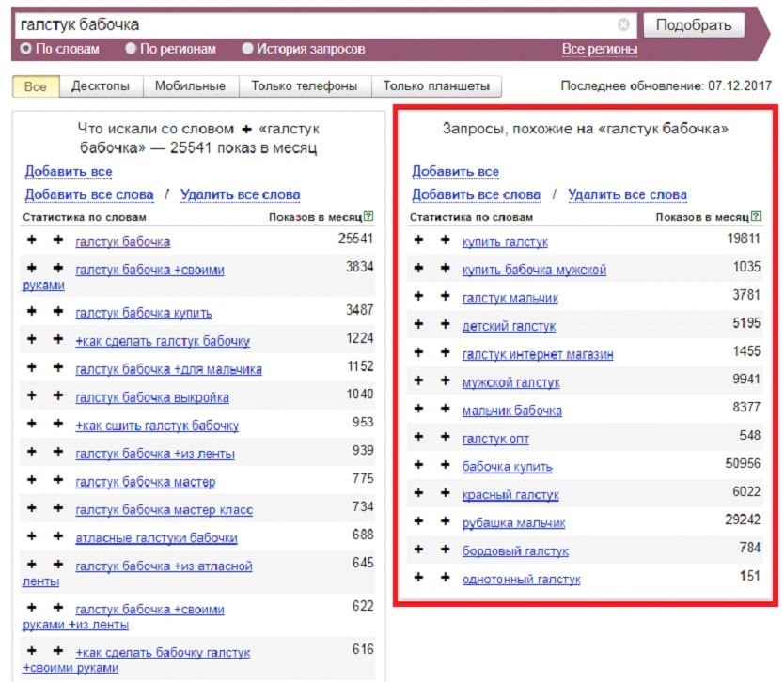Open the 'однотонный галстук' keyword link
This screenshot has width=784, height=682.
point(522,579)
